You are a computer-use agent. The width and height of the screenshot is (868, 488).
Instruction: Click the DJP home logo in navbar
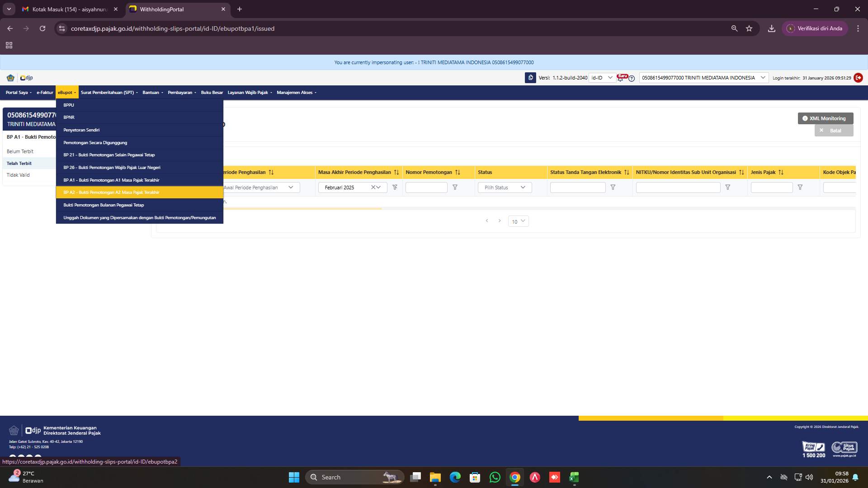coord(26,78)
